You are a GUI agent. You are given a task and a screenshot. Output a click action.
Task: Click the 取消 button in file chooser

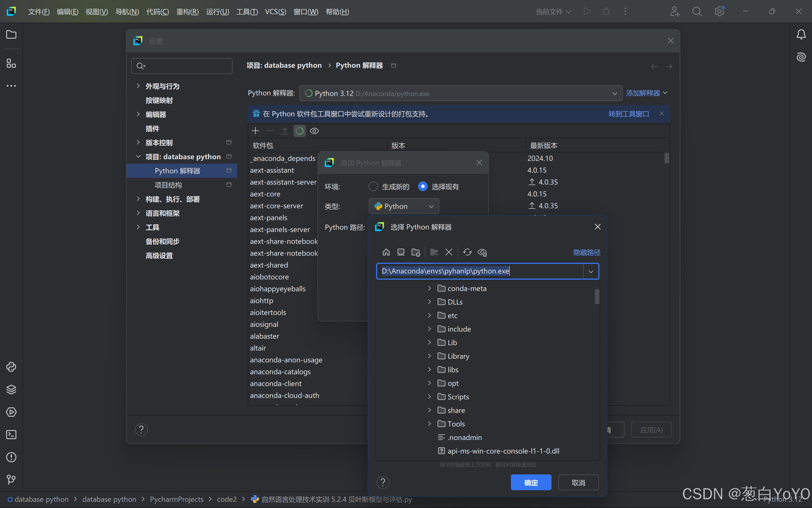coord(578,483)
